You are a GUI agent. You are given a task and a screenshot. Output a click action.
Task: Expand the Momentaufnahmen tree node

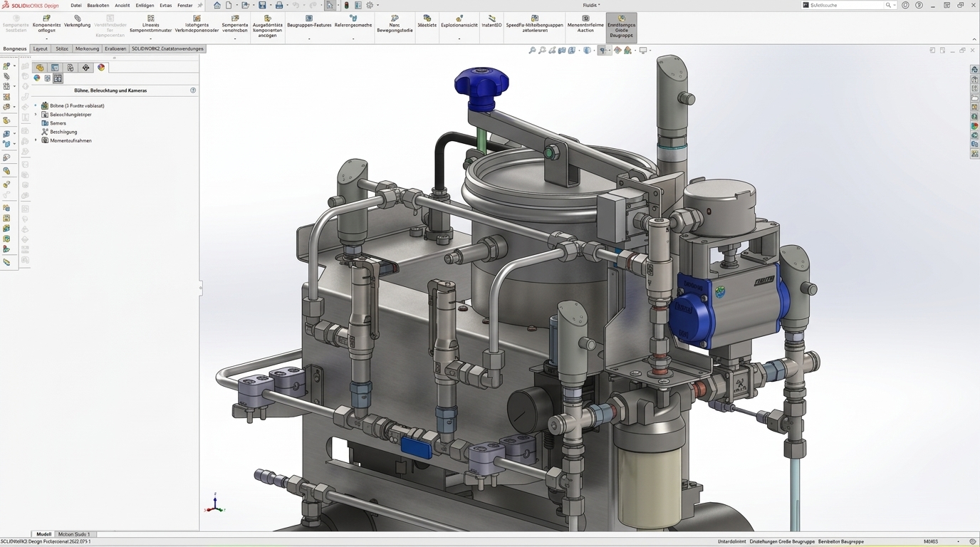36,140
